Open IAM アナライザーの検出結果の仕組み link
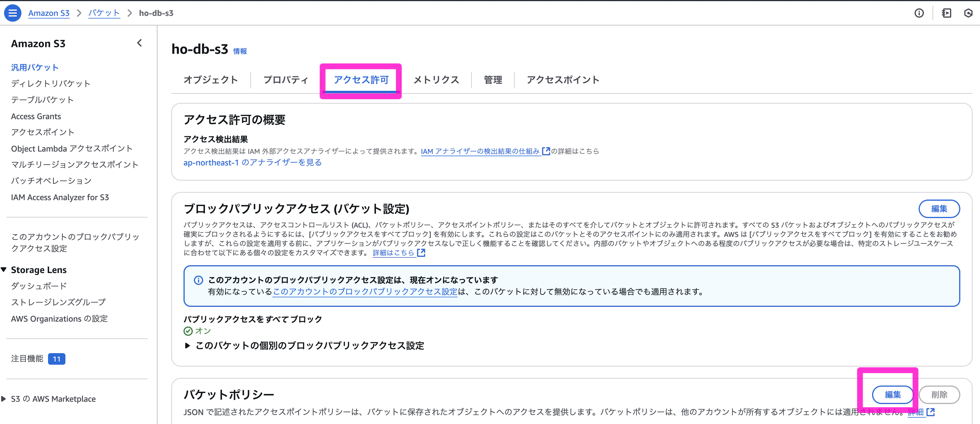 click(485, 151)
